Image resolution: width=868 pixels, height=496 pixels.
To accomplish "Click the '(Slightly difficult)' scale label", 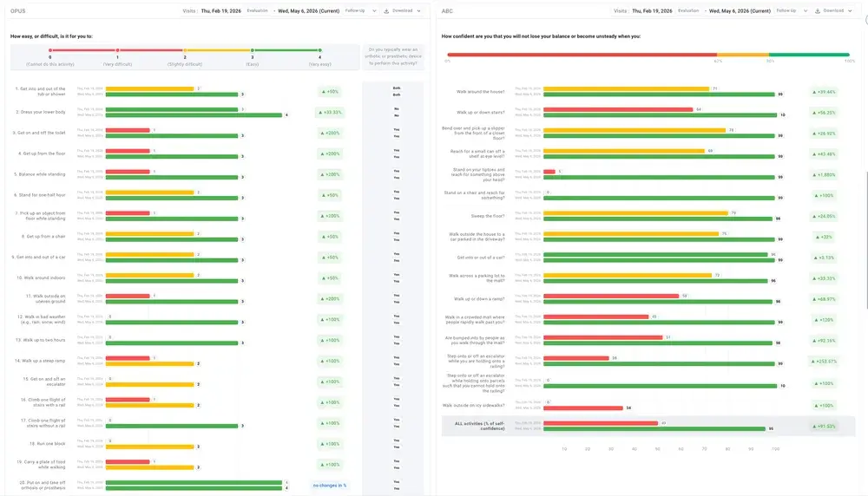I will 185,64.
